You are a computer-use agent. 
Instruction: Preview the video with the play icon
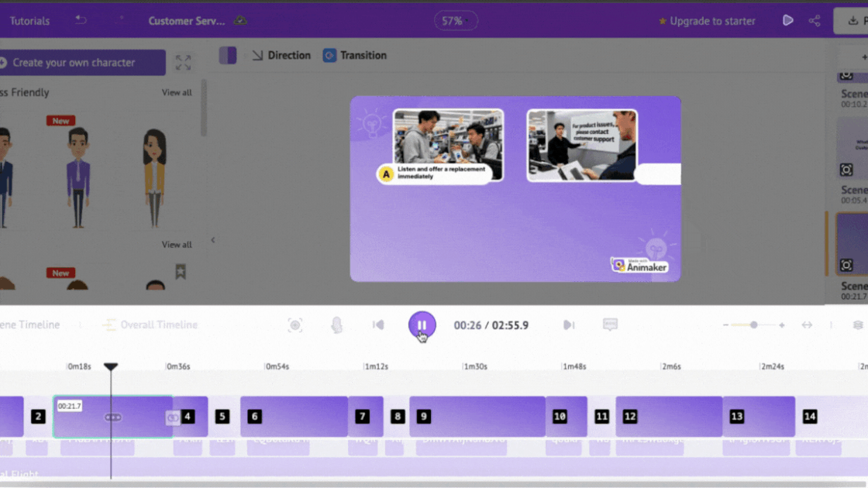[x=787, y=20]
